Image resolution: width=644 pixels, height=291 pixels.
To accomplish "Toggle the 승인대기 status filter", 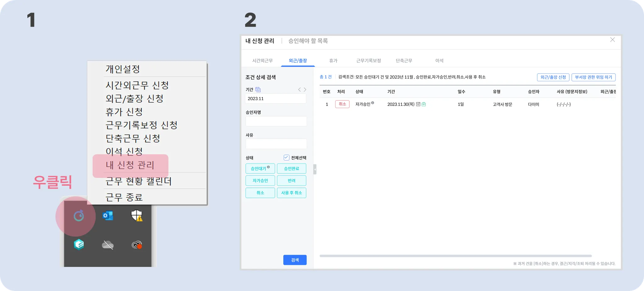I will coord(260,168).
